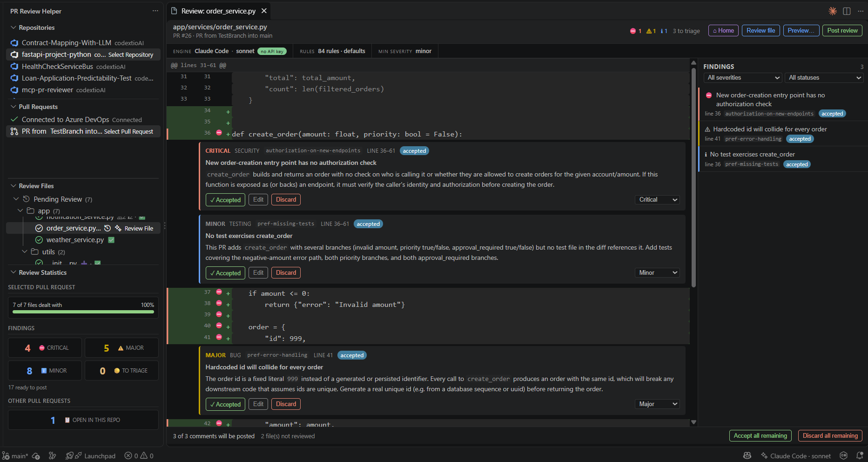Image resolution: width=868 pixels, height=462 pixels.
Task: Toggle Accepted on the missing-tests finding
Action: click(x=225, y=273)
